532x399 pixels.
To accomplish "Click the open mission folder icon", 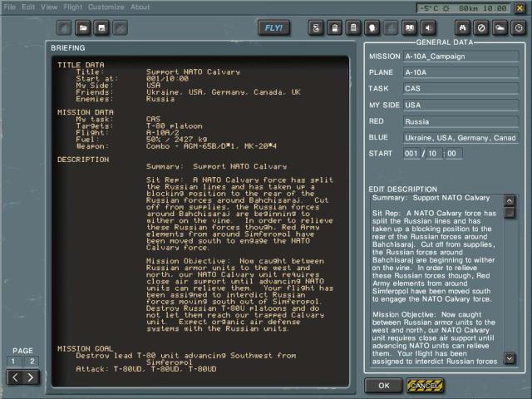I will [83, 28].
